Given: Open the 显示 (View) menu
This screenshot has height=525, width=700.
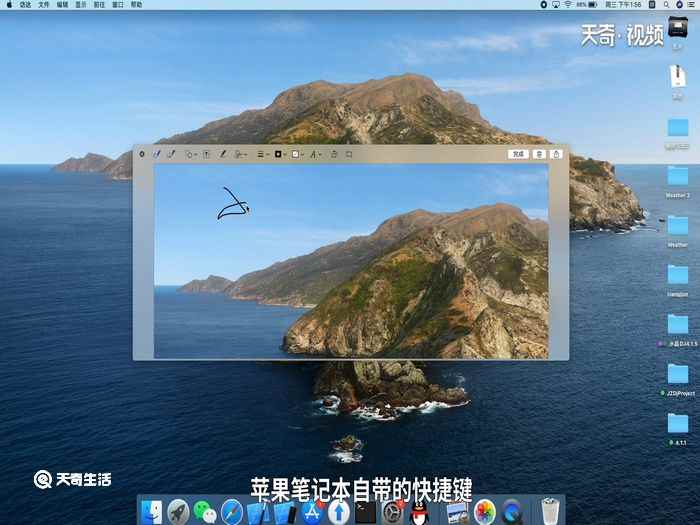Looking at the screenshot, I should (x=81, y=4).
